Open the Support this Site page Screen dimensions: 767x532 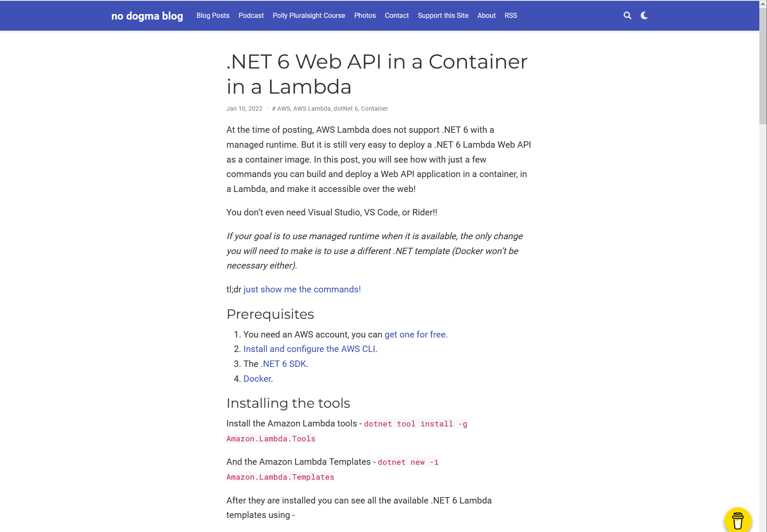coord(443,16)
